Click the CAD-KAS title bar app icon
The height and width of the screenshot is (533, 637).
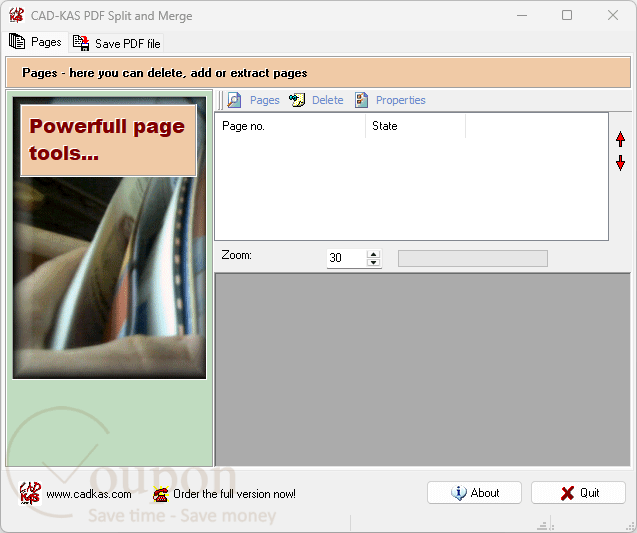click(x=17, y=15)
